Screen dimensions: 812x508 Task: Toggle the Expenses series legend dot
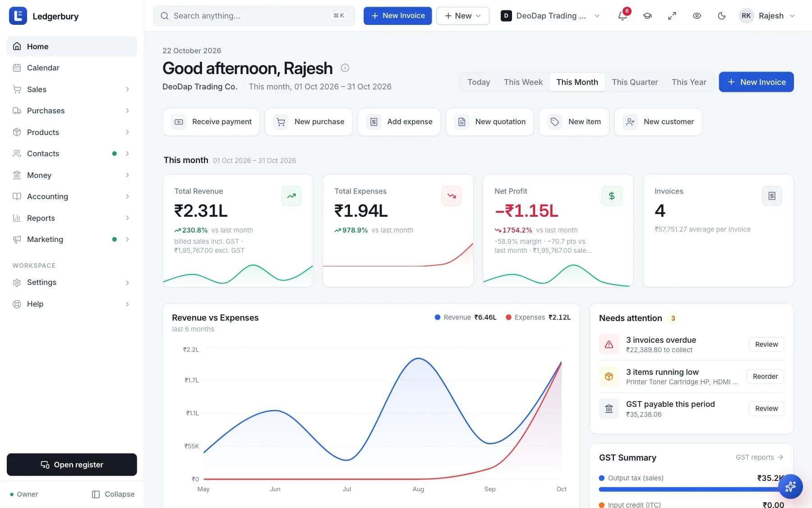[x=508, y=317]
